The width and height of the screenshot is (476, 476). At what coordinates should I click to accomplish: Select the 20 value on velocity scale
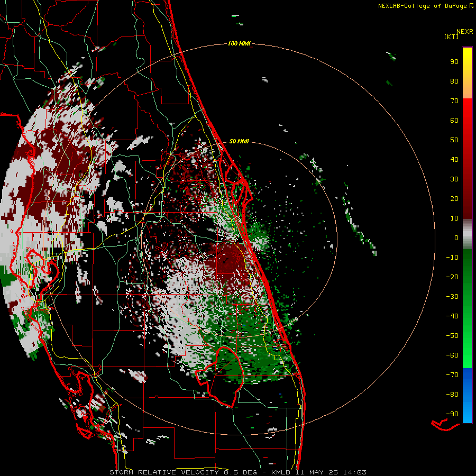click(x=454, y=199)
